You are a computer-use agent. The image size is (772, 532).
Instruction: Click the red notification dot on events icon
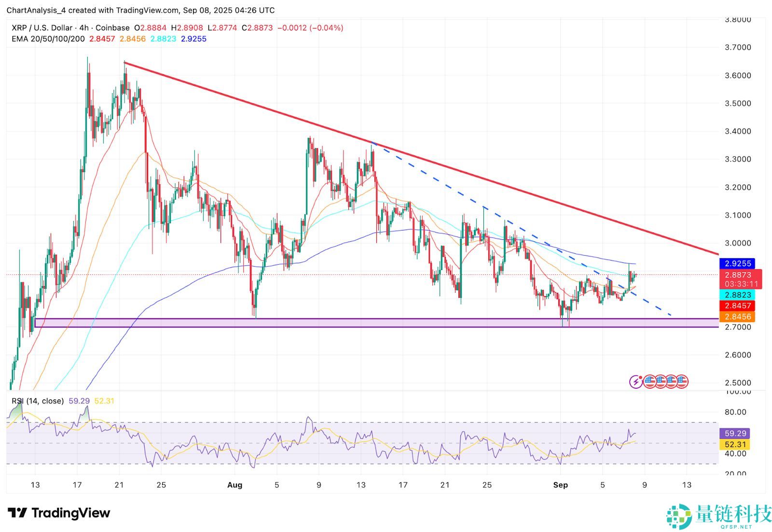(640, 378)
